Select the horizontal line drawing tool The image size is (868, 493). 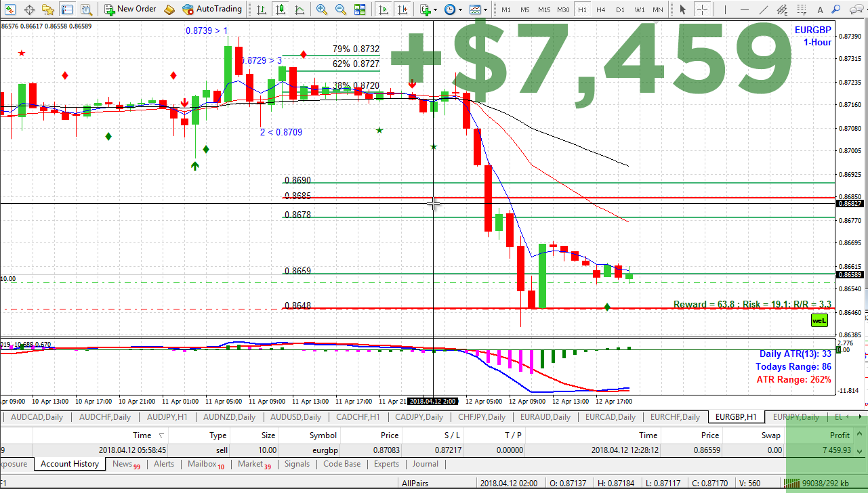click(743, 9)
